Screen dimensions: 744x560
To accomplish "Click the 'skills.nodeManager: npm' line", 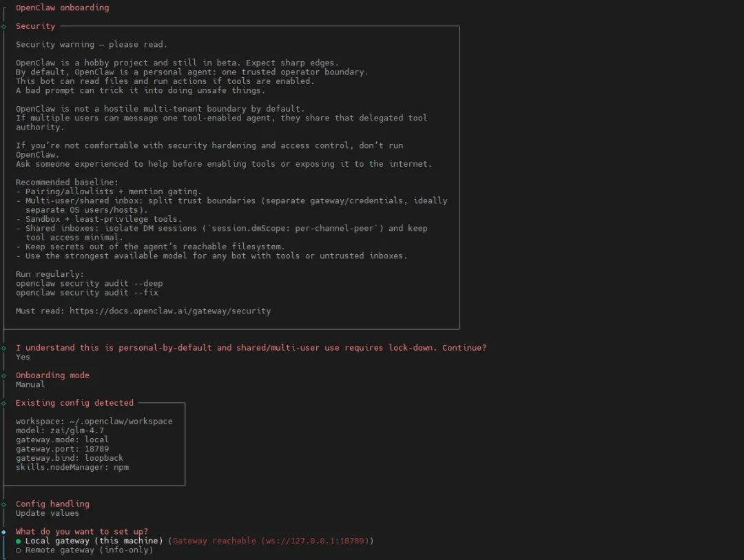I will point(72,468).
